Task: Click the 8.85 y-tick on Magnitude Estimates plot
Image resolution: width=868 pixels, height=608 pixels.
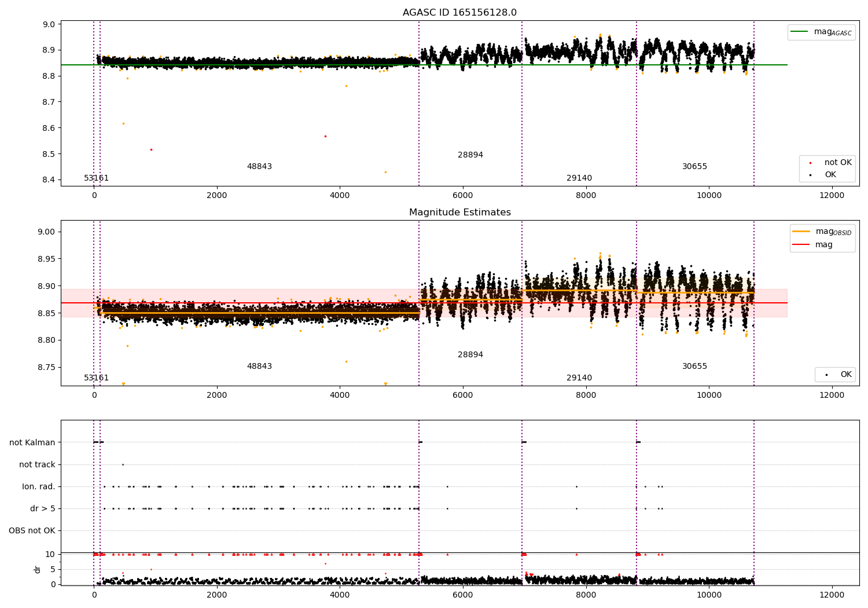Action: point(47,313)
